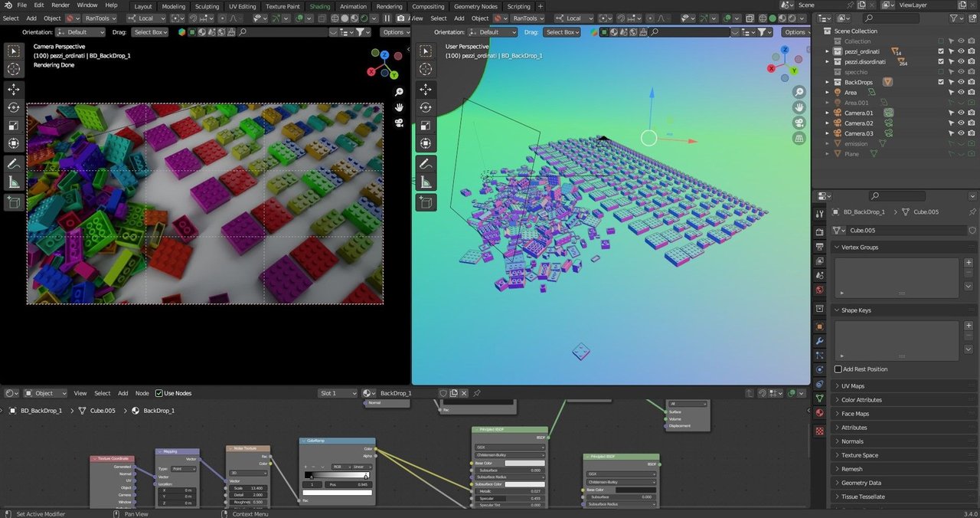Toggle the Use Nodes checkbox
The height and width of the screenshot is (518, 980).
159,393
